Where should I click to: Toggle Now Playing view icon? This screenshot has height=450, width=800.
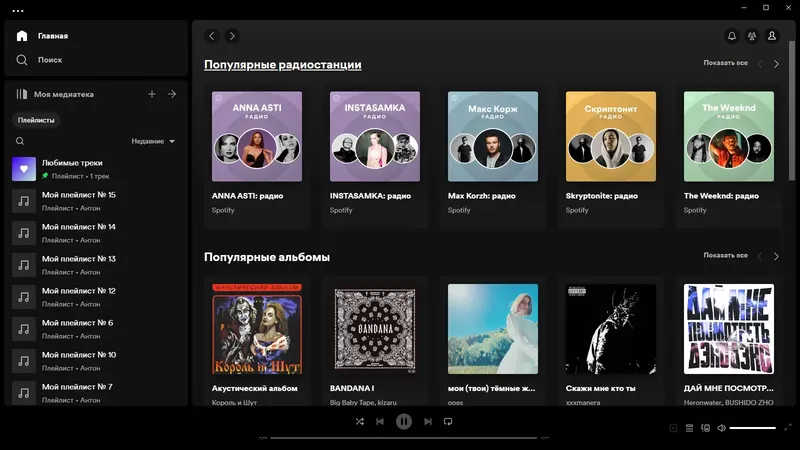tap(673, 428)
